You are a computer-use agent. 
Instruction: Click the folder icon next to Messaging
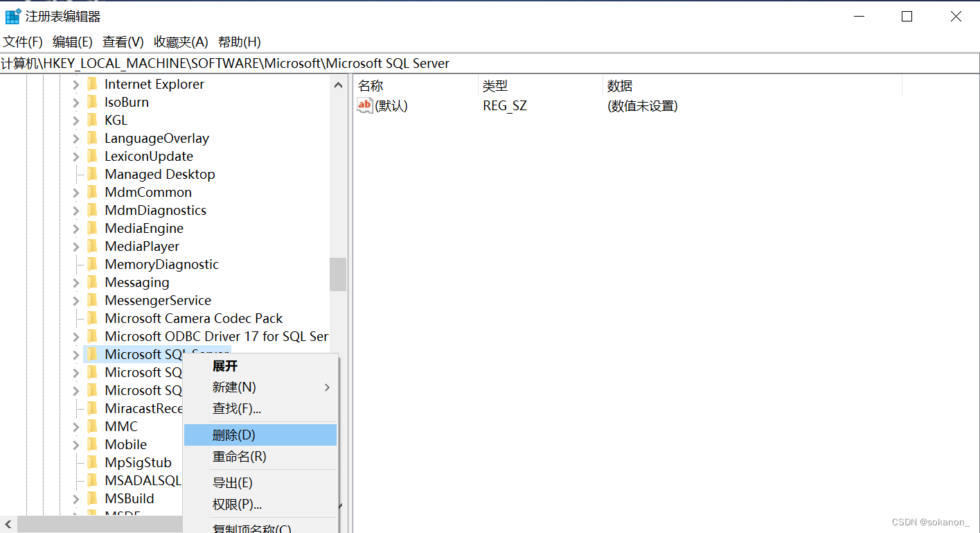(x=93, y=282)
